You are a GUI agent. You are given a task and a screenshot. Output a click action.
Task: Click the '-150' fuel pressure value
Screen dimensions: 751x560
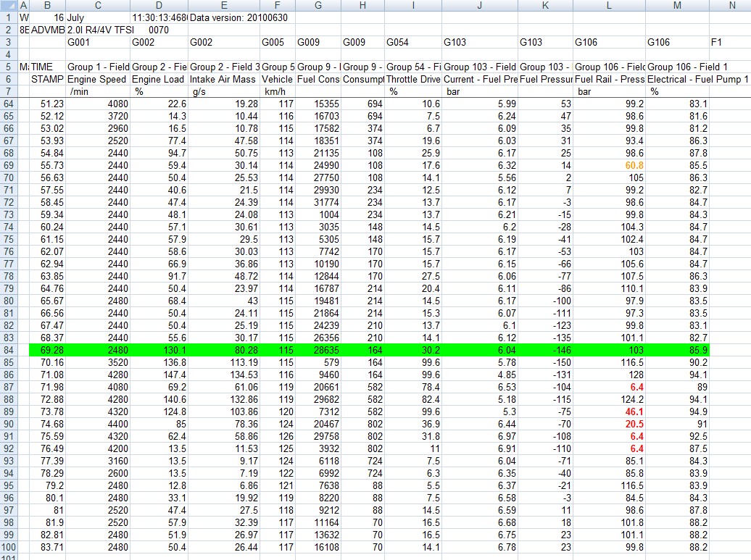pyautogui.click(x=545, y=362)
